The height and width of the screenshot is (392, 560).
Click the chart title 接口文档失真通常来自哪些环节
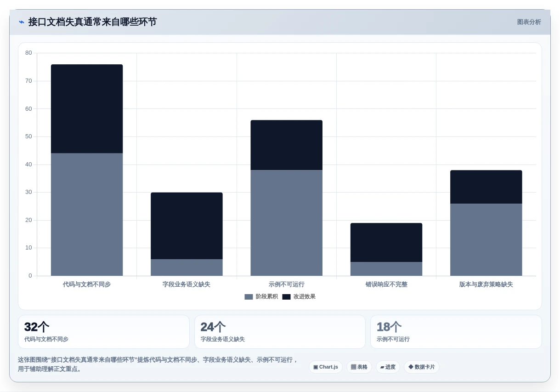(x=92, y=22)
